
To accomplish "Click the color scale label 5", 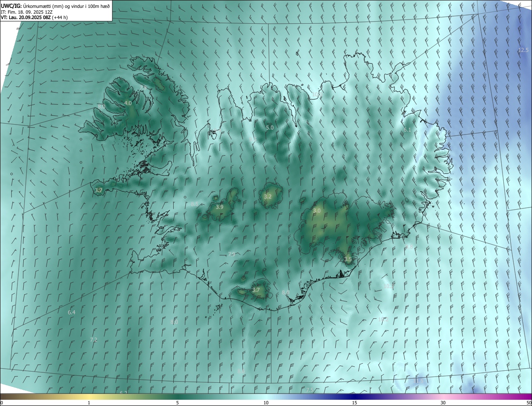I will point(177,403).
